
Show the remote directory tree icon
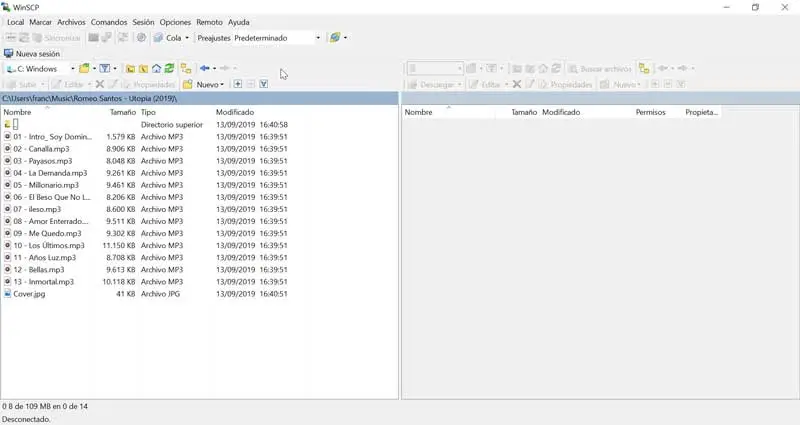[644, 68]
